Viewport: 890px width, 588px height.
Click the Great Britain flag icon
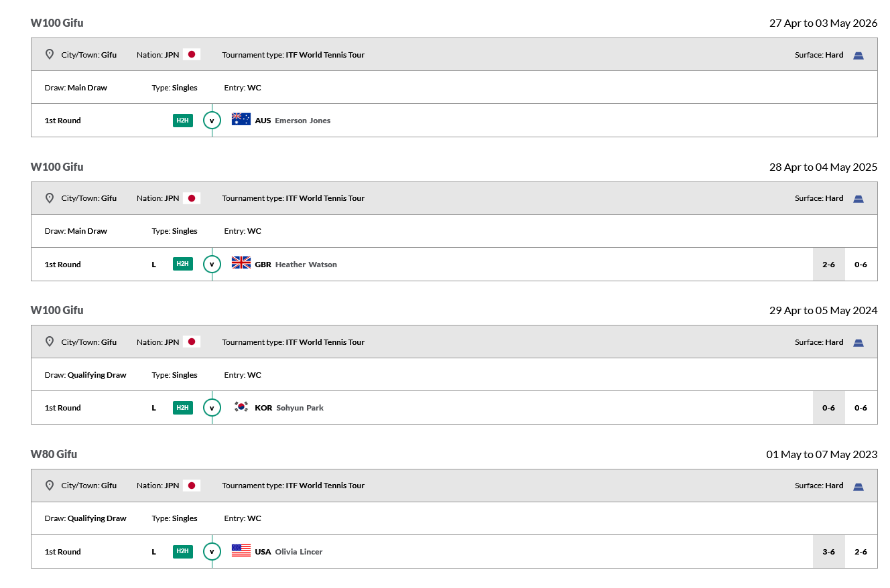241,263
